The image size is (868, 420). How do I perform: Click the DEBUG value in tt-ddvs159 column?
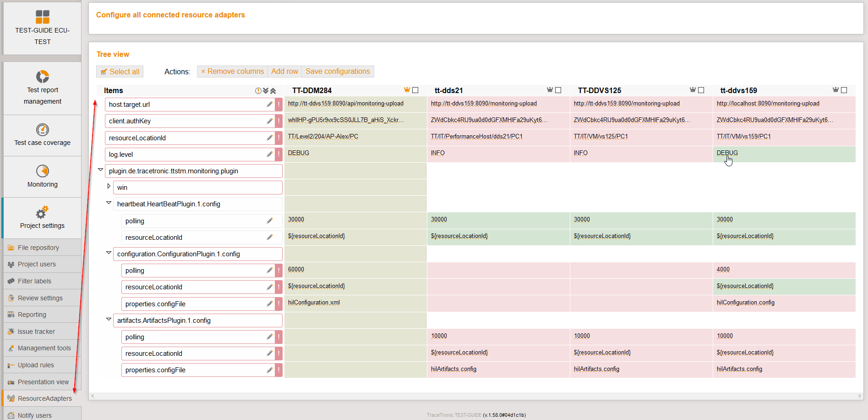tap(727, 153)
